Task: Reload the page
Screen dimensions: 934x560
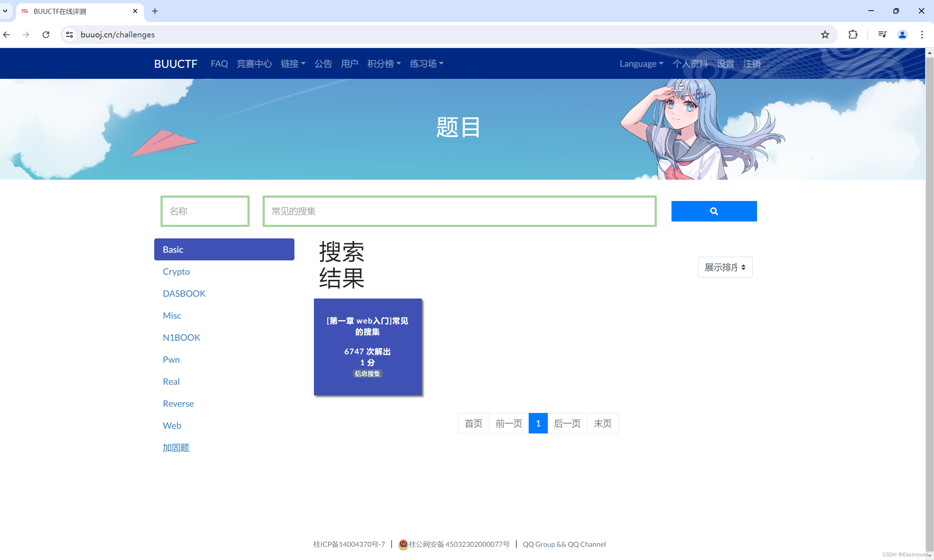Action: (46, 35)
